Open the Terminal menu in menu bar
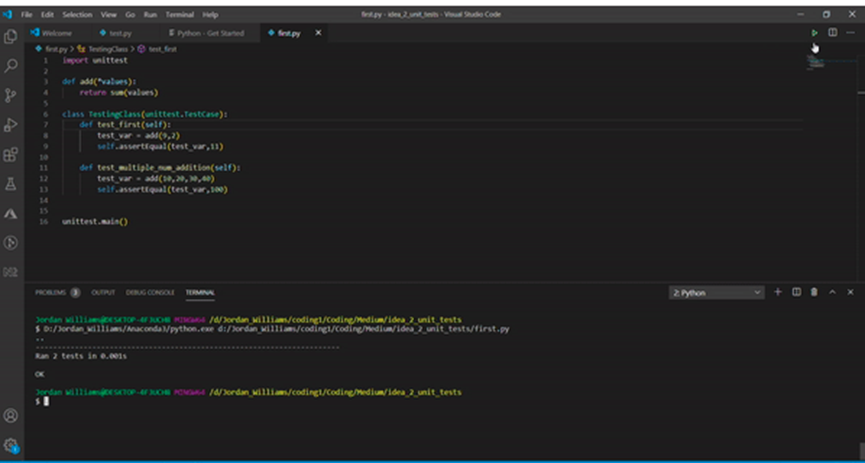 [180, 15]
